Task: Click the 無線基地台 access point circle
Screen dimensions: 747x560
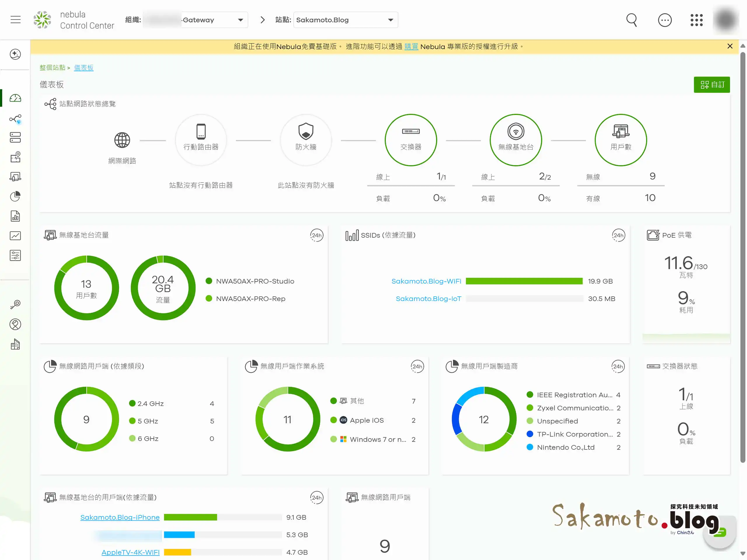Action: (x=515, y=140)
